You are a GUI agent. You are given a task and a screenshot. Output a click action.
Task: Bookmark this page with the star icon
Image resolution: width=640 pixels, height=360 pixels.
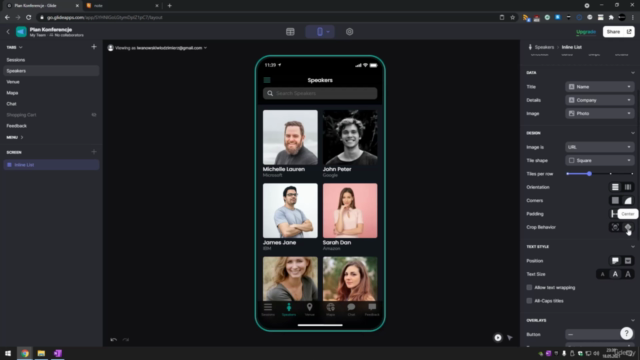coord(513,18)
